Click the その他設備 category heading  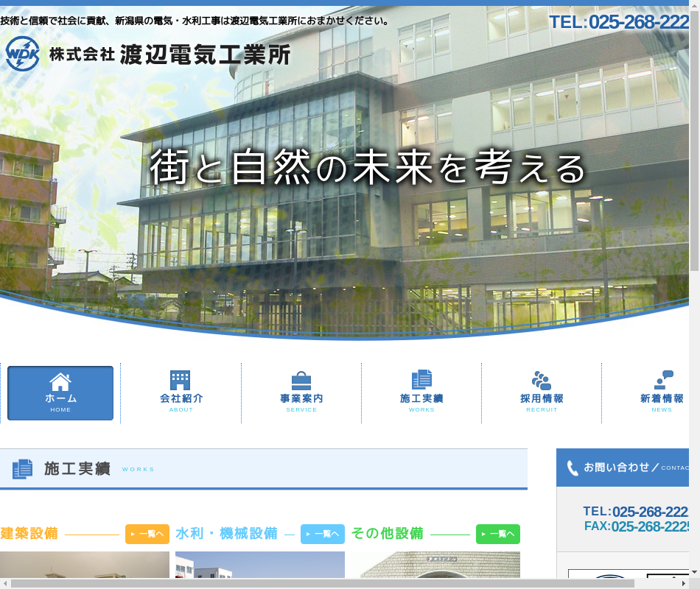(x=388, y=534)
